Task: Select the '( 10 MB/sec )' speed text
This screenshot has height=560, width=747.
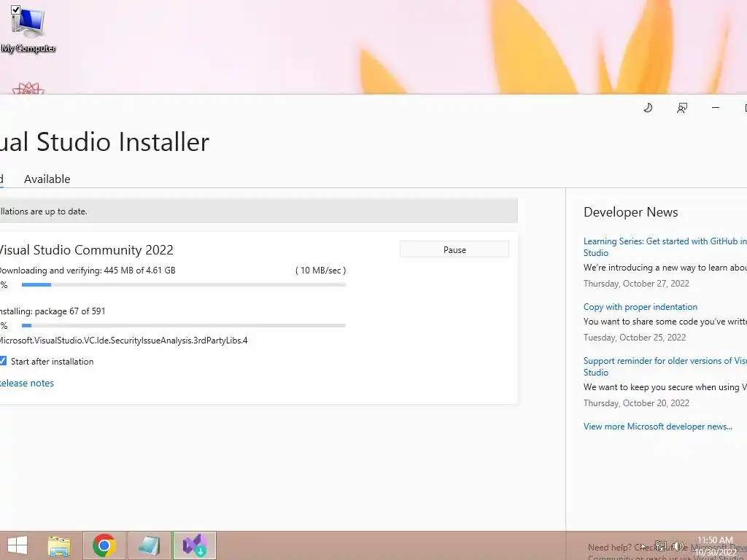Action: (321, 271)
